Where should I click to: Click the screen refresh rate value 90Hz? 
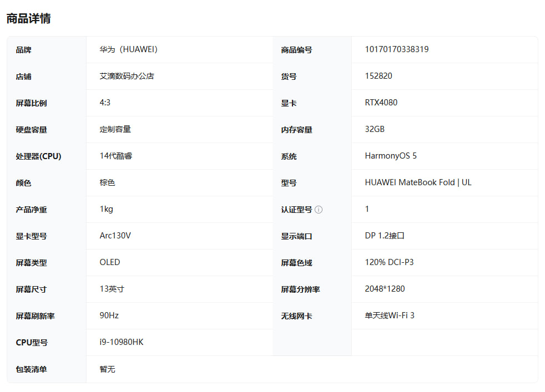pyautogui.click(x=109, y=315)
